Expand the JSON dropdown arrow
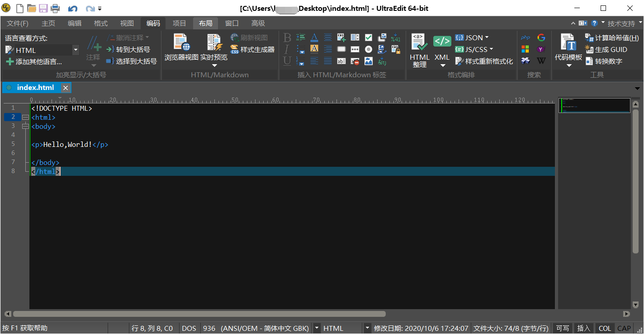This screenshot has height=334, width=644. [487, 38]
